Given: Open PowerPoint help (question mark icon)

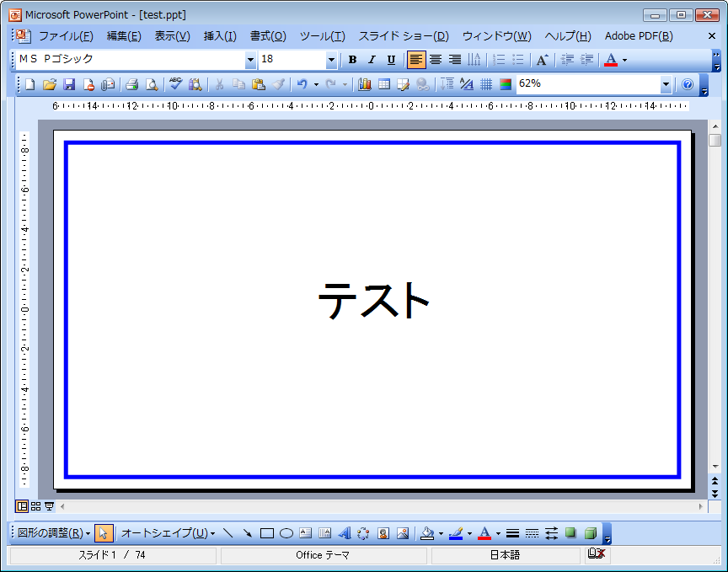Looking at the screenshot, I should click(688, 84).
